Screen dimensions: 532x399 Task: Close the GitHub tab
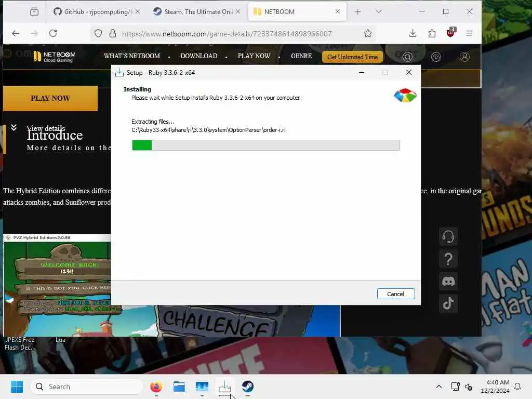137,11
